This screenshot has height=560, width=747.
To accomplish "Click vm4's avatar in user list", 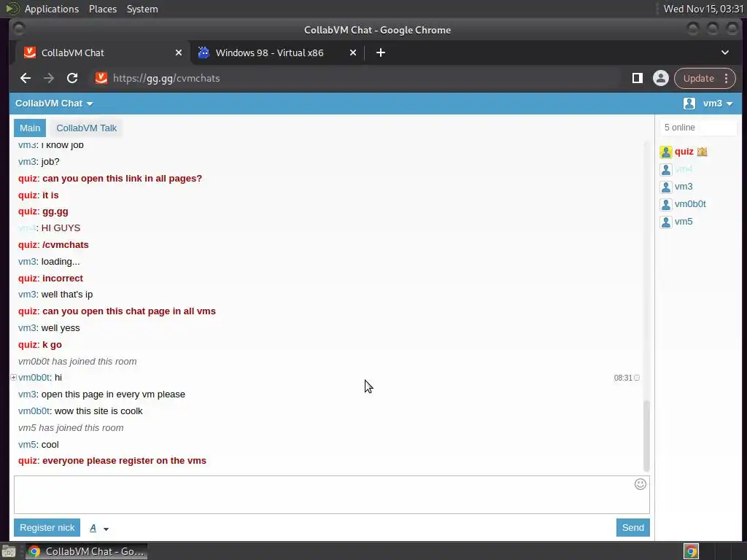I will [665, 169].
